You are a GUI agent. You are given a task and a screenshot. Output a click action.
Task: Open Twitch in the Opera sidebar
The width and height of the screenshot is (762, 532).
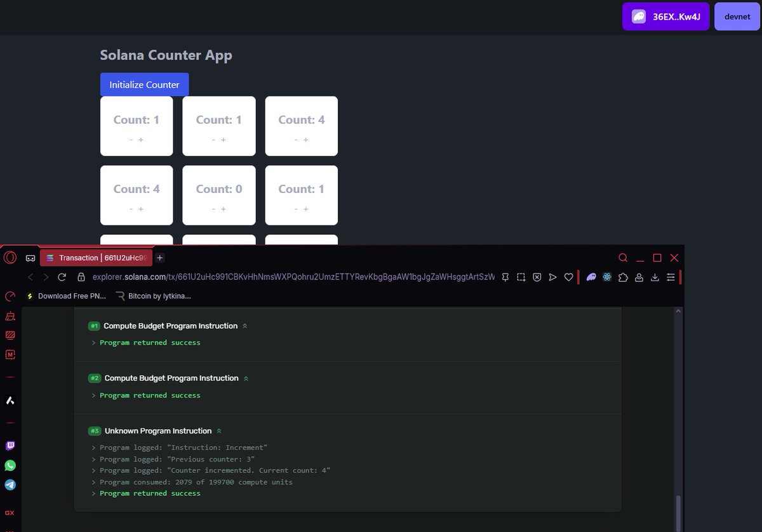click(x=10, y=446)
